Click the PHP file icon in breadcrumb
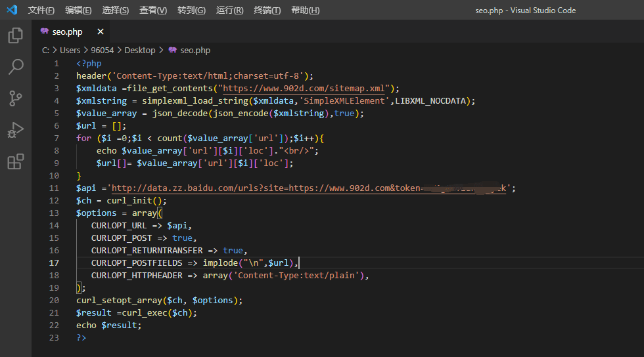 172,50
